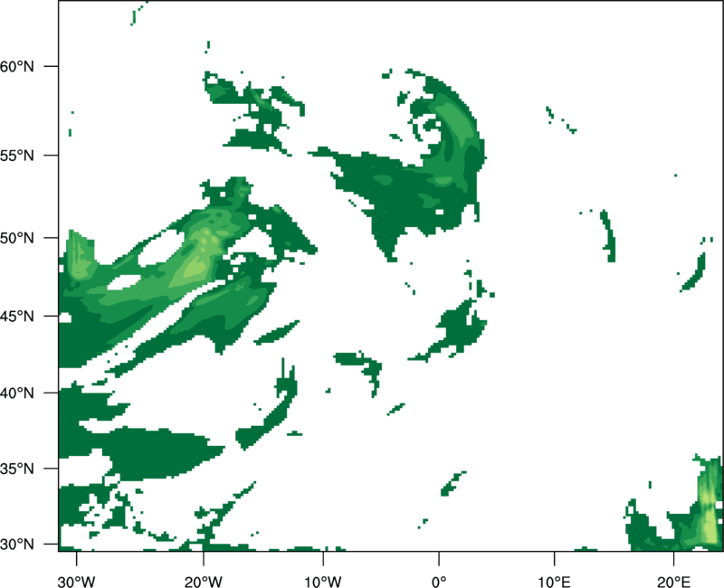
Task: Click the 35°N latitude label
Action: click(x=16, y=469)
